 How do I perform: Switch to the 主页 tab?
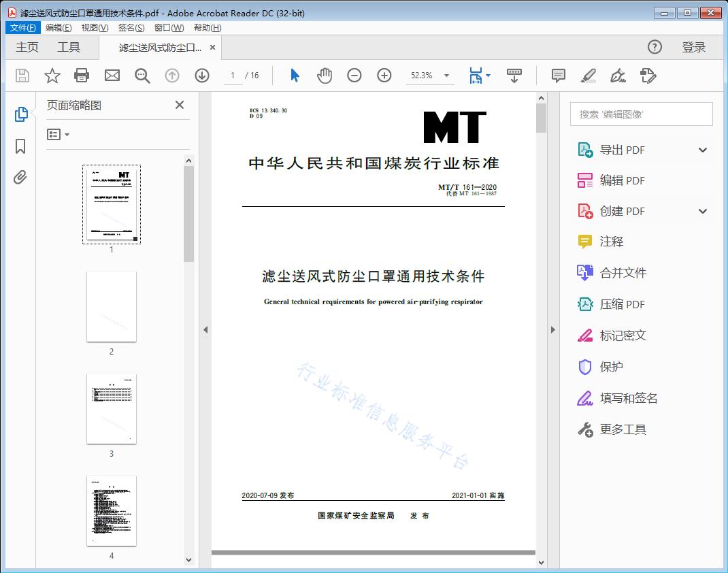point(27,47)
